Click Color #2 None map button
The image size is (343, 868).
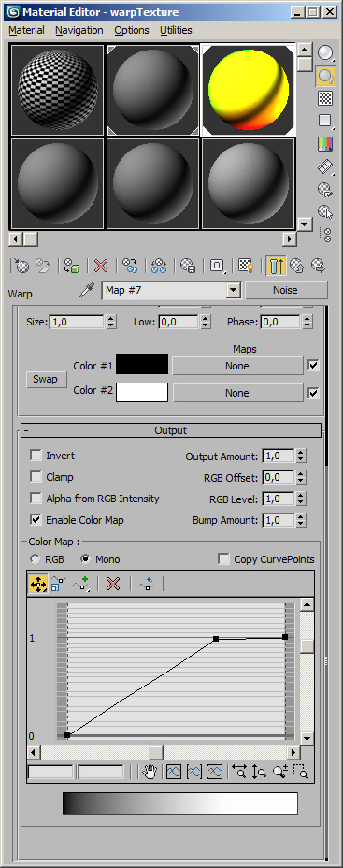(237, 393)
